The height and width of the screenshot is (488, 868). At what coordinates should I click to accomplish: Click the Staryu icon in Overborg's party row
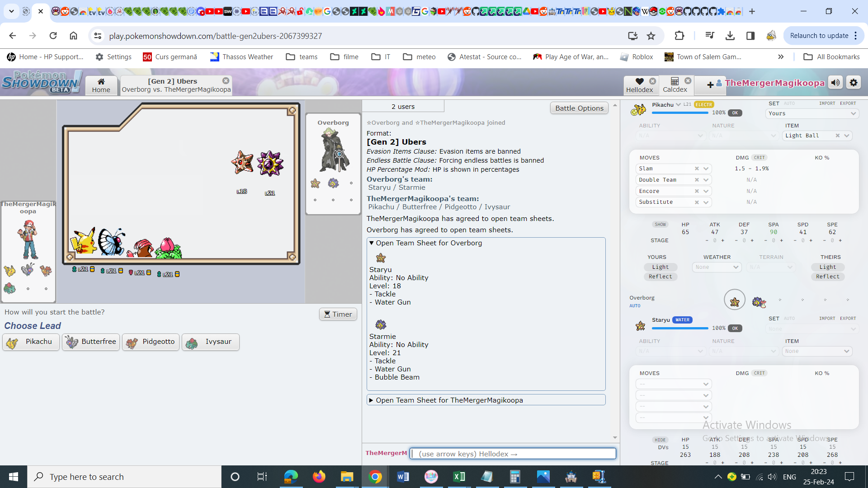pyautogui.click(x=735, y=301)
